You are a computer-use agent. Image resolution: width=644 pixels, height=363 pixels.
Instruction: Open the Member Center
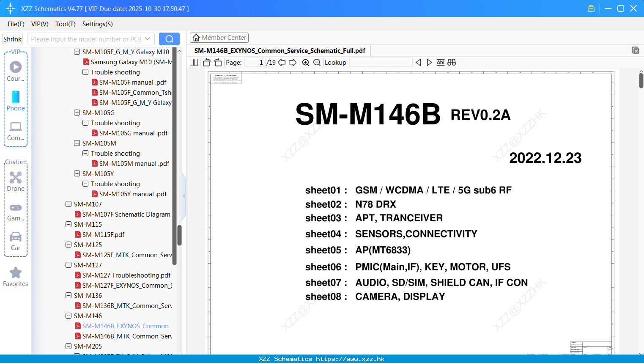[x=219, y=38]
